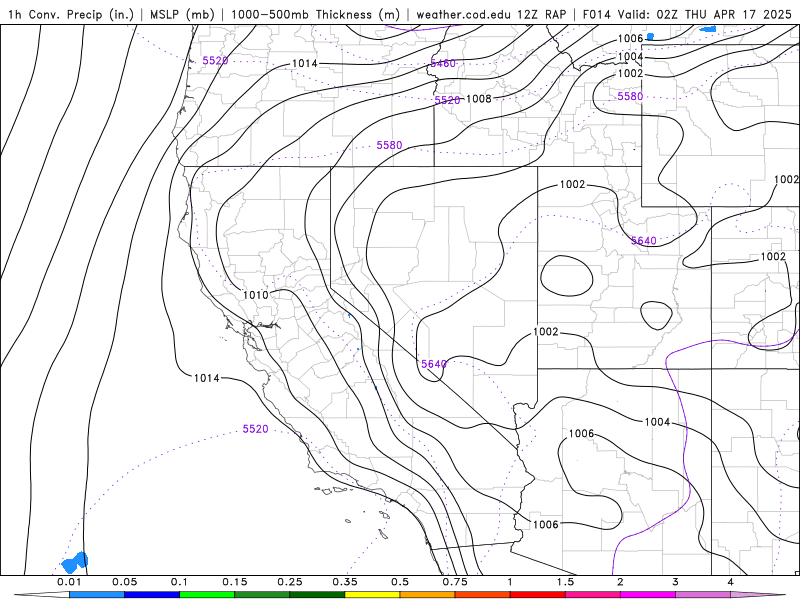Click the '1006' isobar label at top edge
The width and height of the screenshot is (800, 600).
(x=630, y=38)
